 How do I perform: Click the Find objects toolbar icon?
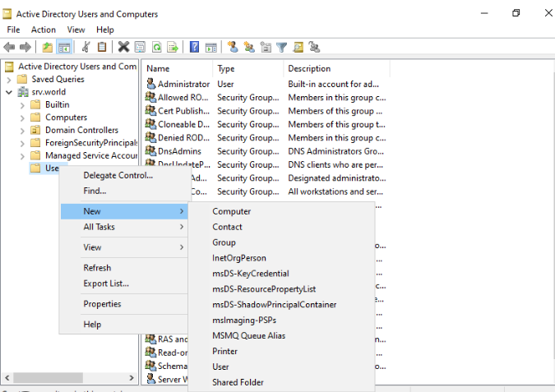tap(298, 47)
